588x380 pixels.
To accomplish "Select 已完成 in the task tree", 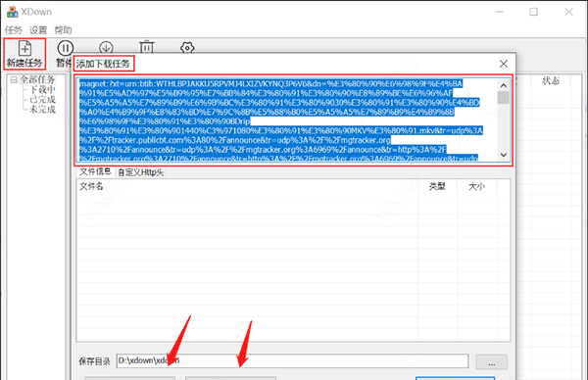I will 42,99.
